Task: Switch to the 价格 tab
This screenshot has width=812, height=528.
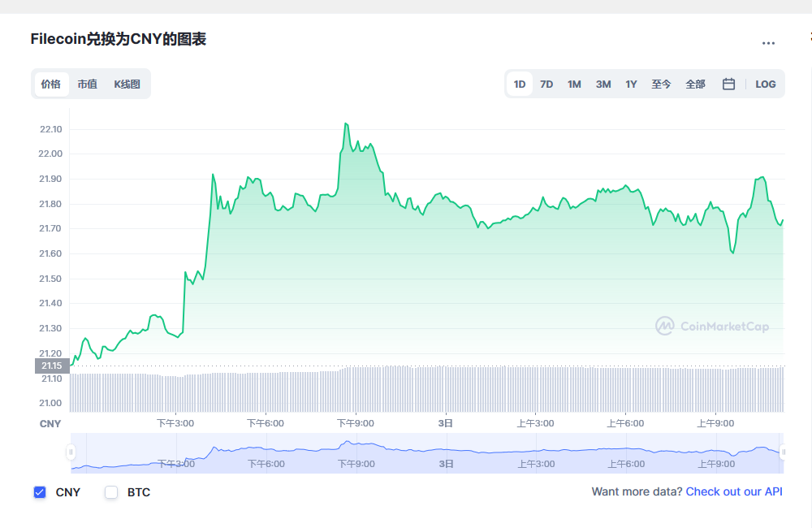Action: tap(51, 84)
